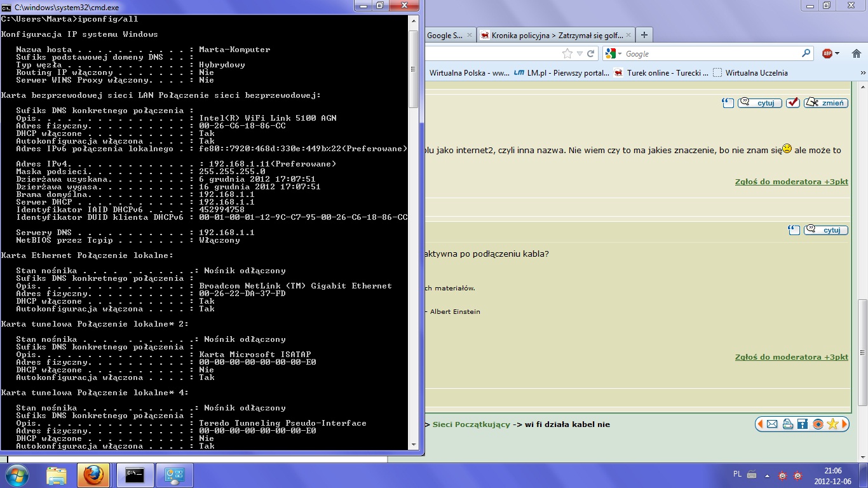Open a new Firefox tab with plus button

click(x=644, y=35)
